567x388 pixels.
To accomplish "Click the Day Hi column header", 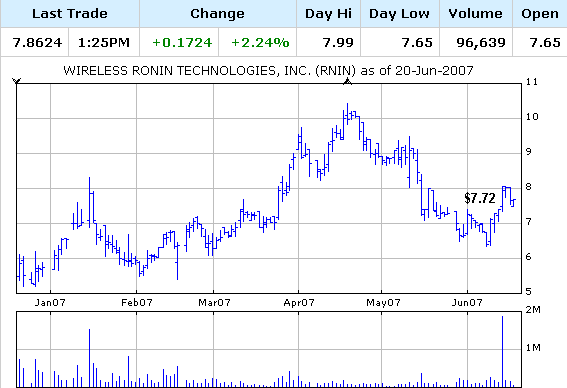I will (x=328, y=14).
